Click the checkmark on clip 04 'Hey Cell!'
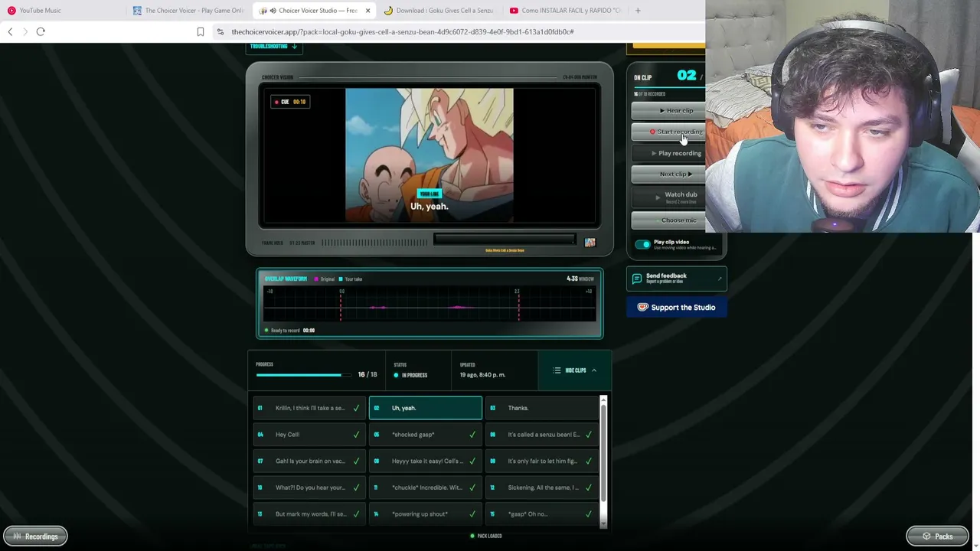This screenshot has width=980, height=551. pyautogui.click(x=356, y=435)
